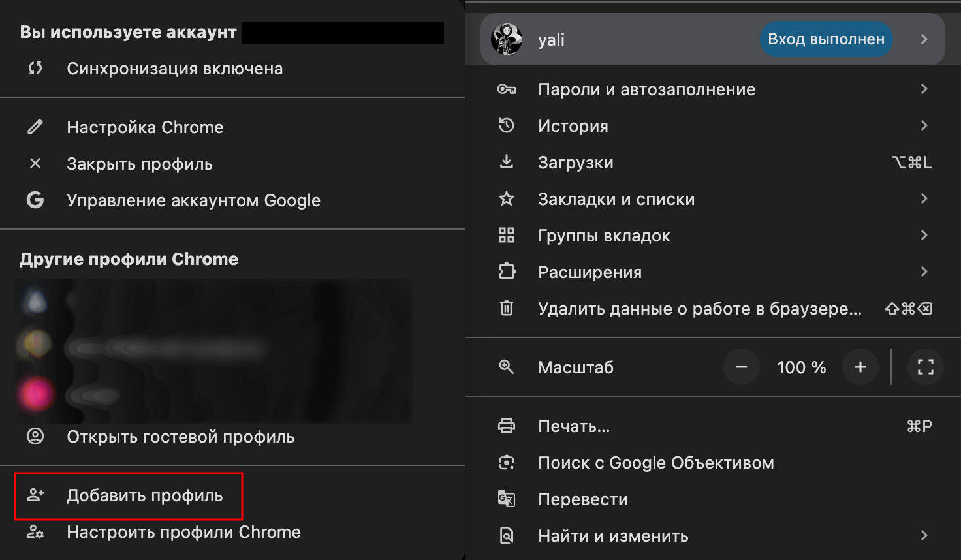Viewport: 961px width, 560px height.
Task: Click the printer icon
Action: 507,426
